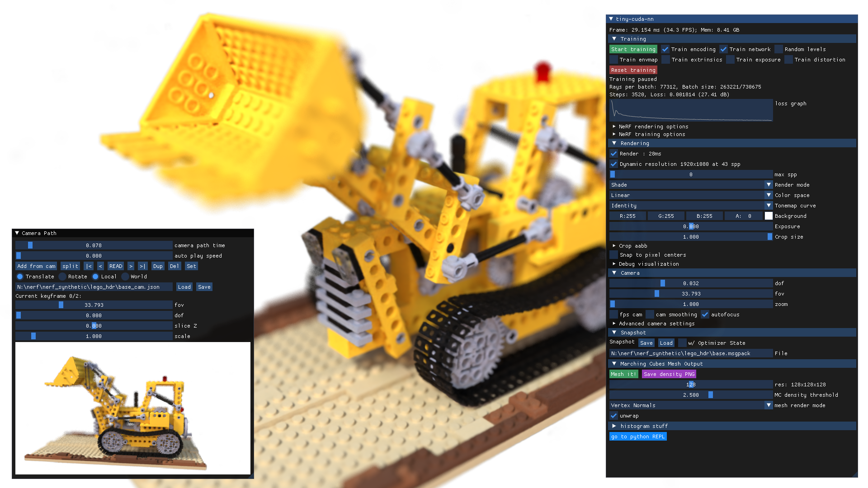The image size is (868, 488).
Task: Enable the unwrap vertex normals checkbox
Action: coord(613,415)
